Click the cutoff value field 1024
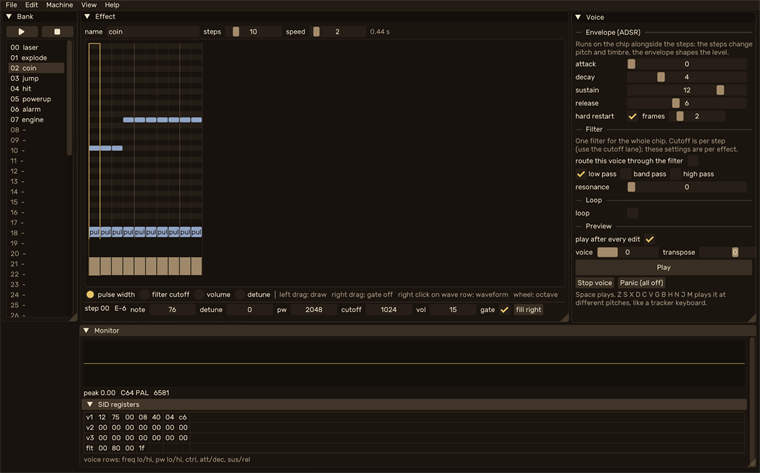This screenshot has height=473, width=760. click(x=388, y=310)
